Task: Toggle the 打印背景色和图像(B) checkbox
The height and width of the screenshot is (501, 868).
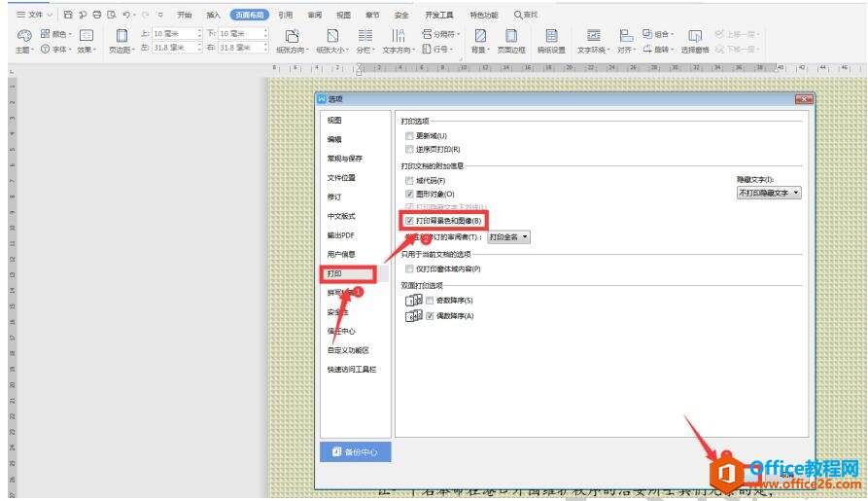Action: click(409, 221)
